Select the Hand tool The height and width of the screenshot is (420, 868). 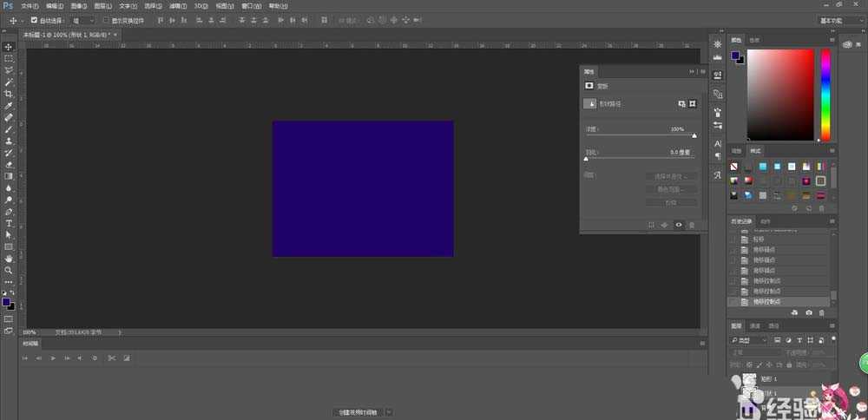(9, 259)
